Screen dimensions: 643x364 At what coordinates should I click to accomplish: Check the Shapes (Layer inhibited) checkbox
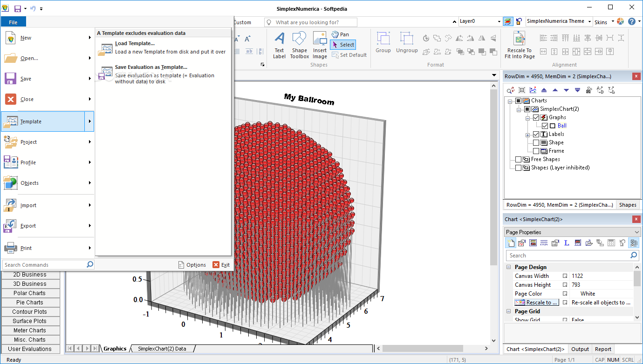tap(519, 168)
